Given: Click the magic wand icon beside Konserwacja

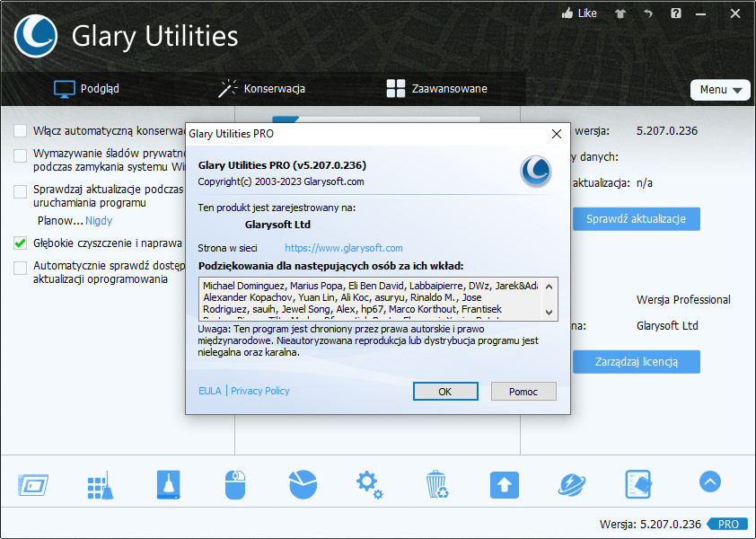Looking at the screenshot, I should pyautogui.click(x=227, y=89).
